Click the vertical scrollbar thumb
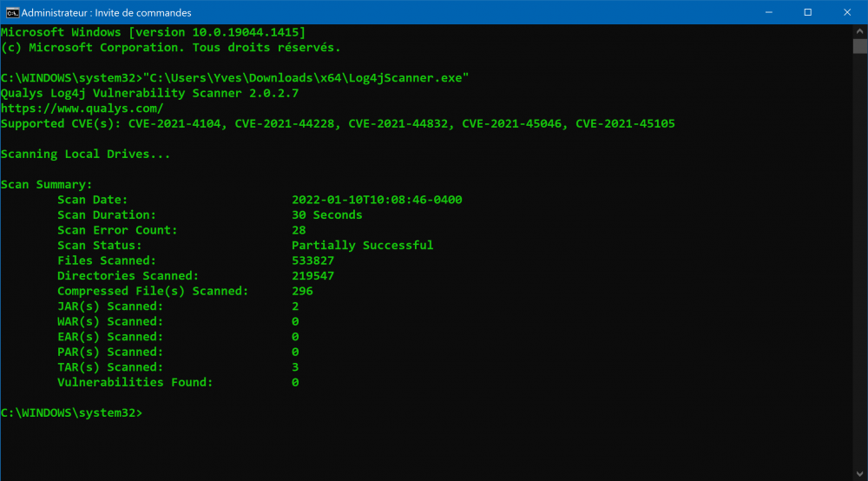868x481 pixels. pyautogui.click(x=860, y=45)
